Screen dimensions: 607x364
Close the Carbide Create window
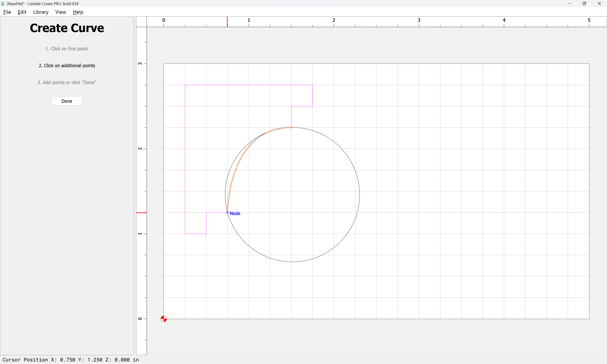(599, 4)
